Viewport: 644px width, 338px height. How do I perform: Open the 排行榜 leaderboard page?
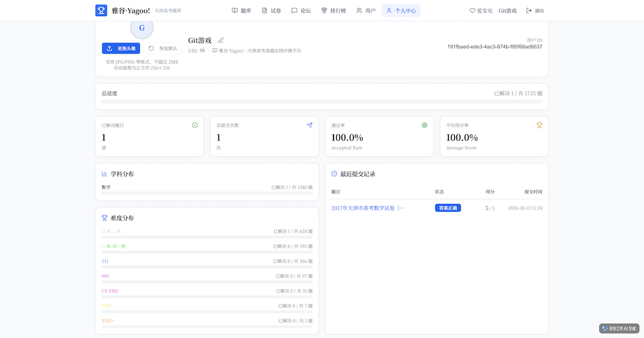[x=334, y=11]
